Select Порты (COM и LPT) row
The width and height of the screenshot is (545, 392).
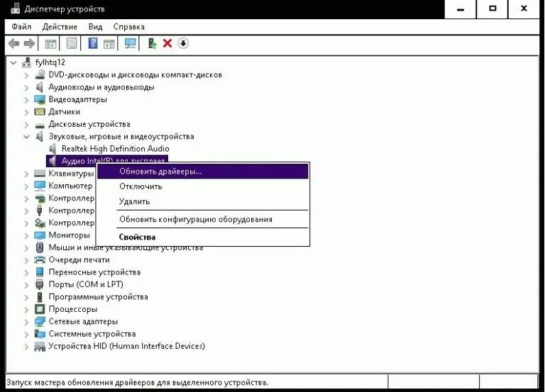[86, 284]
